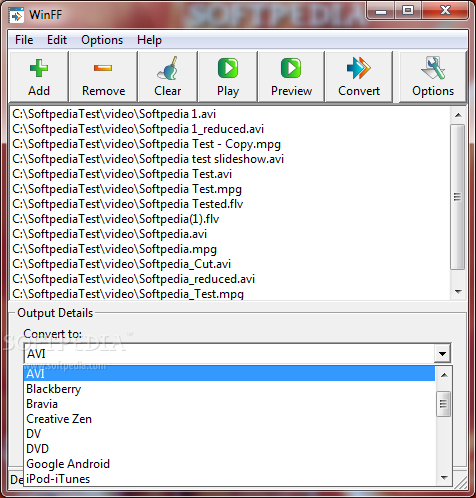Choose Bravia from the format list
Screen dimensions: 476x498
pos(229,404)
